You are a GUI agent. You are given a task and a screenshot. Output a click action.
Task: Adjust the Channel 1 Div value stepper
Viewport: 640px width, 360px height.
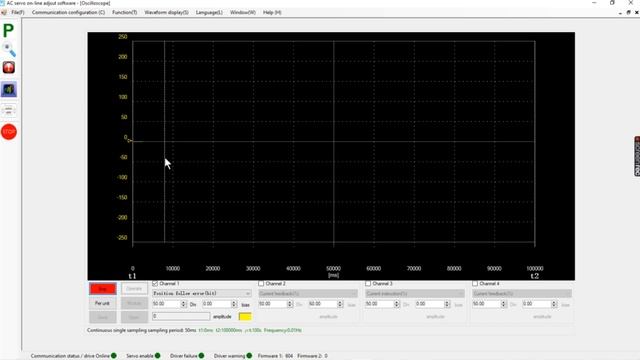pos(183,304)
